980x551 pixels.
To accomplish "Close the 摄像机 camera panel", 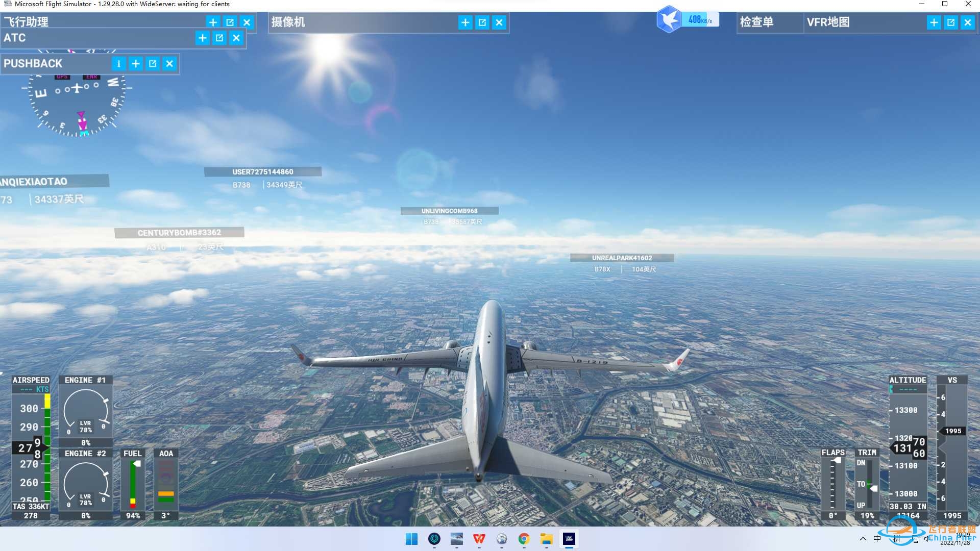I will point(499,22).
